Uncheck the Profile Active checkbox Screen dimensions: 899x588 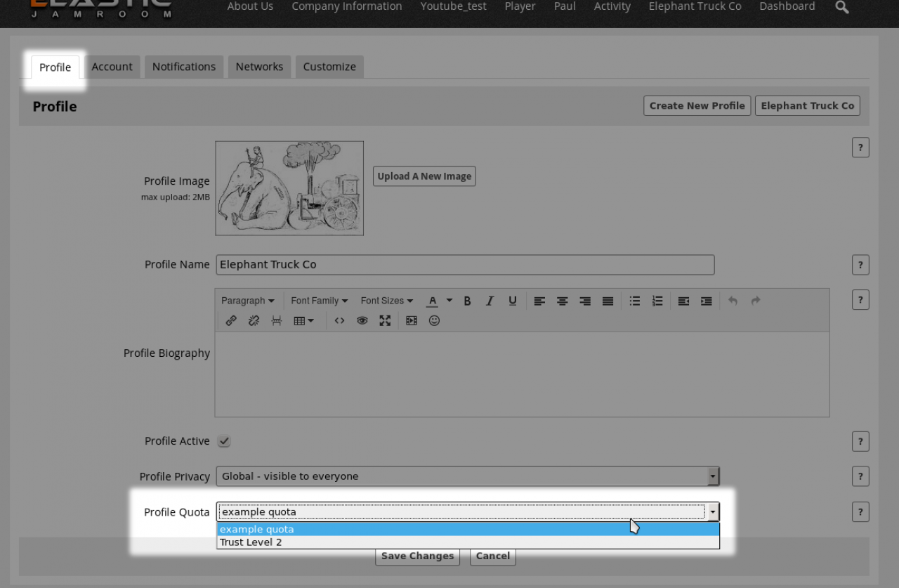[223, 441]
